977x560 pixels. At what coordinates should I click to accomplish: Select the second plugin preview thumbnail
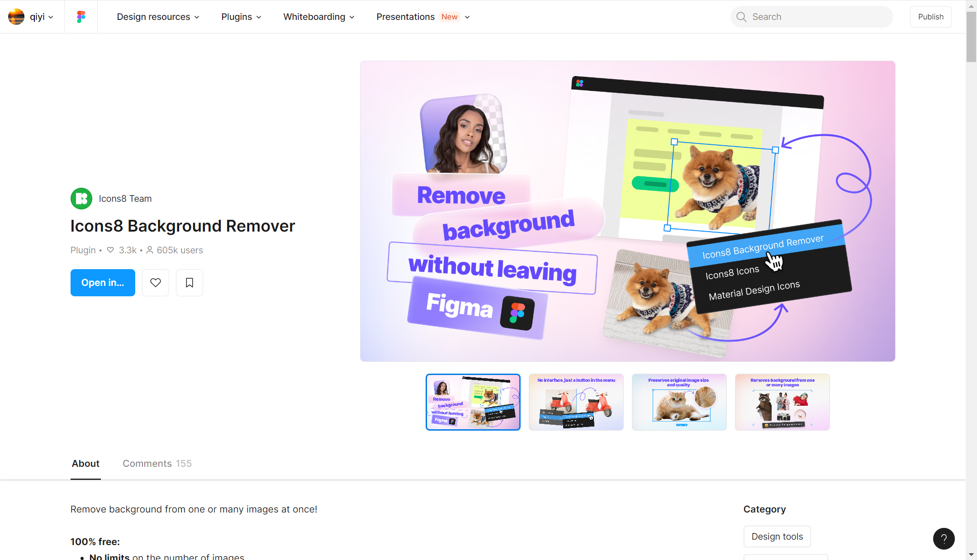(x=576, y=402)
